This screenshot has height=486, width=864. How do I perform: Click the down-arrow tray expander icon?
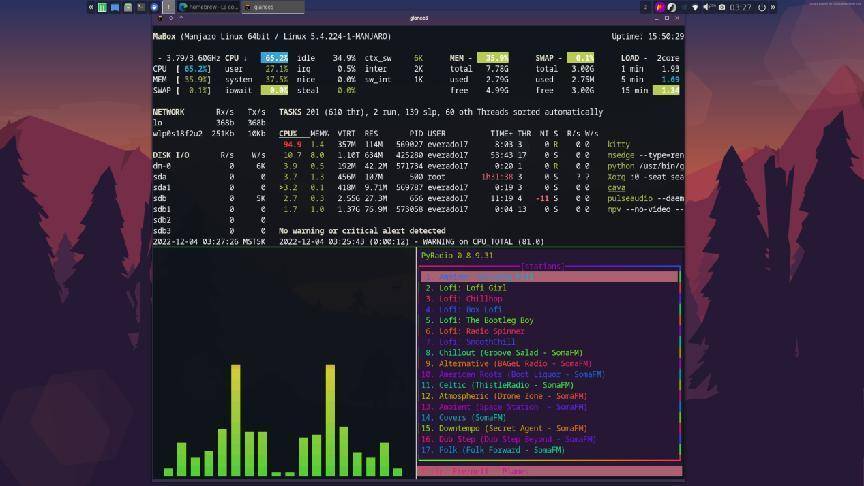pyautogui.click(x=645, y=7)
